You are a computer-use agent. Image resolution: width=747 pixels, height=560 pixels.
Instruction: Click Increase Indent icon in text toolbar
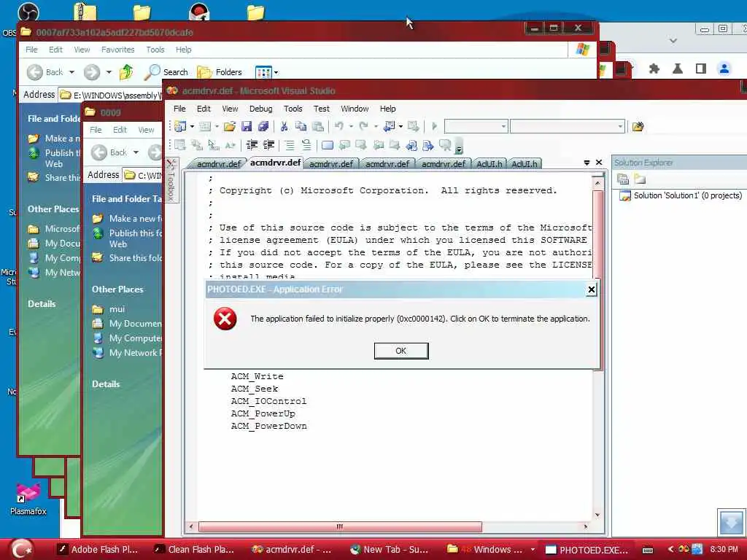269,145
